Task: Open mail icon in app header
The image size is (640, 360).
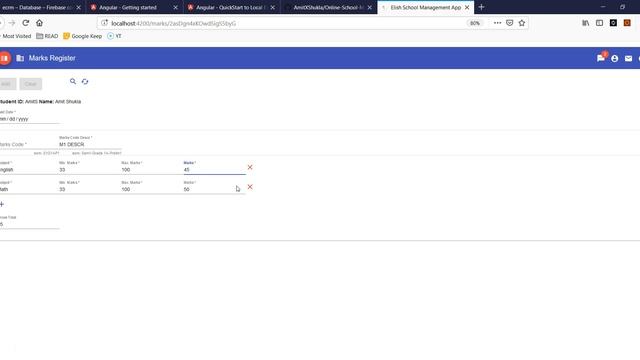Action: pyautogui.click(x=629, y=58)
